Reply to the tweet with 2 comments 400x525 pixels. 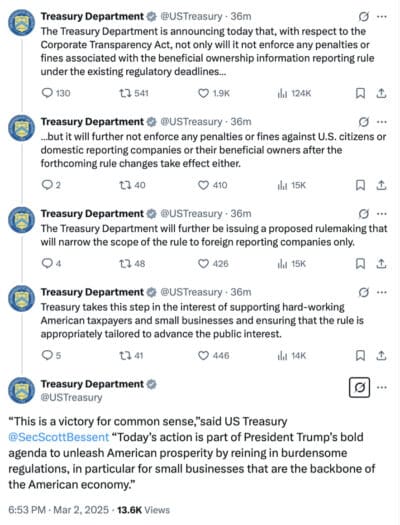coord(51,185)
